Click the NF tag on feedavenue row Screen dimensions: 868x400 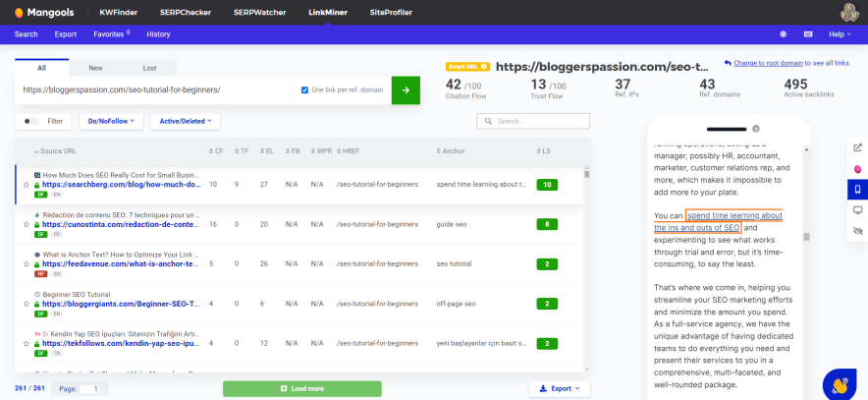pyautogui.click(x=40, y=273)
